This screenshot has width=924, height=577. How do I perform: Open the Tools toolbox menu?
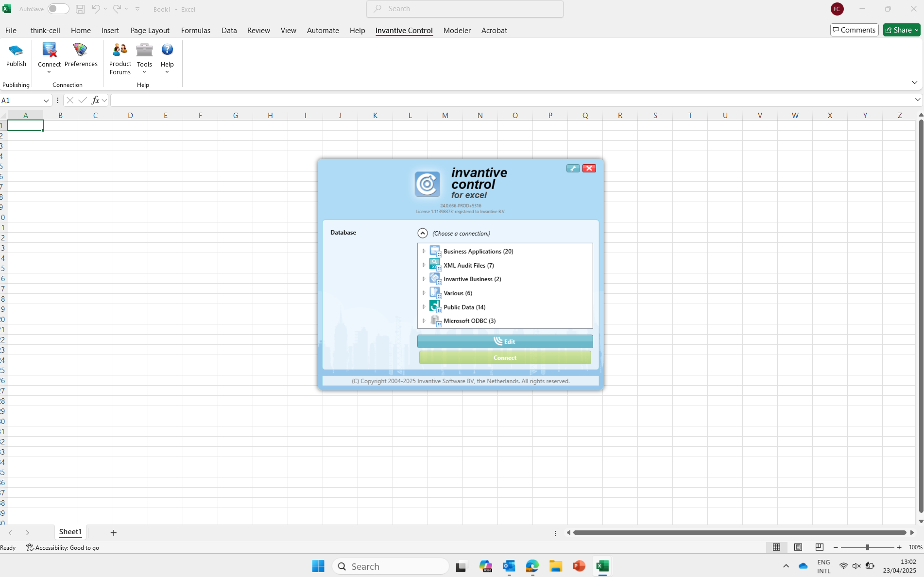click(x=144, y=58)
